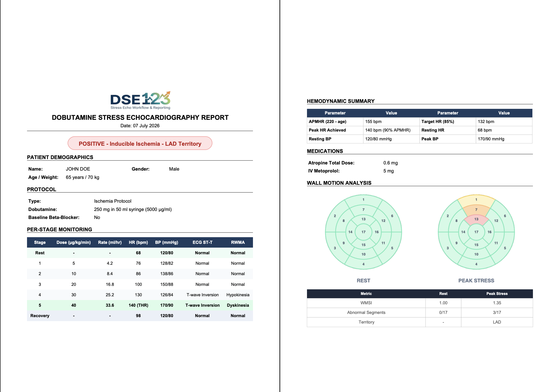The width and height of the screenshot is (557, 392).
Task: Click the ECG ST-T column header
Action: pyautogui.click(x=202, y=242)
